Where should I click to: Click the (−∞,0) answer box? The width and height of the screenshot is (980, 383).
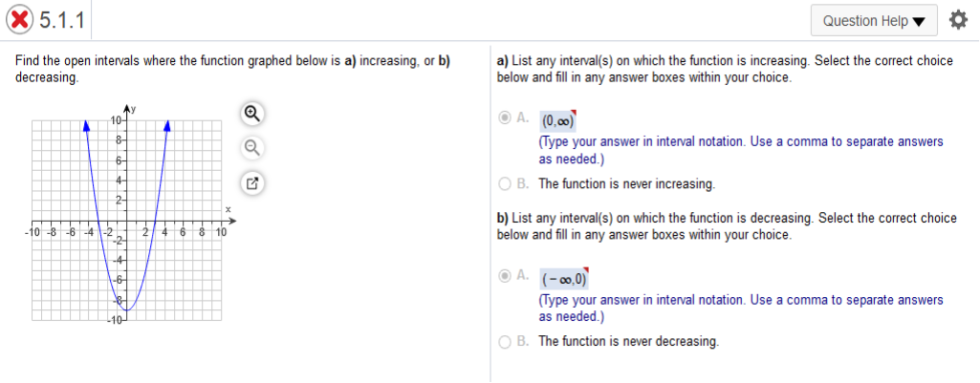click(565, 279)
